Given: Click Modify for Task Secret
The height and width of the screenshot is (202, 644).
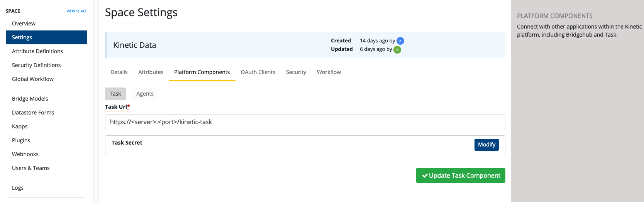Looking at the screenshot, I should coord(486,145).
